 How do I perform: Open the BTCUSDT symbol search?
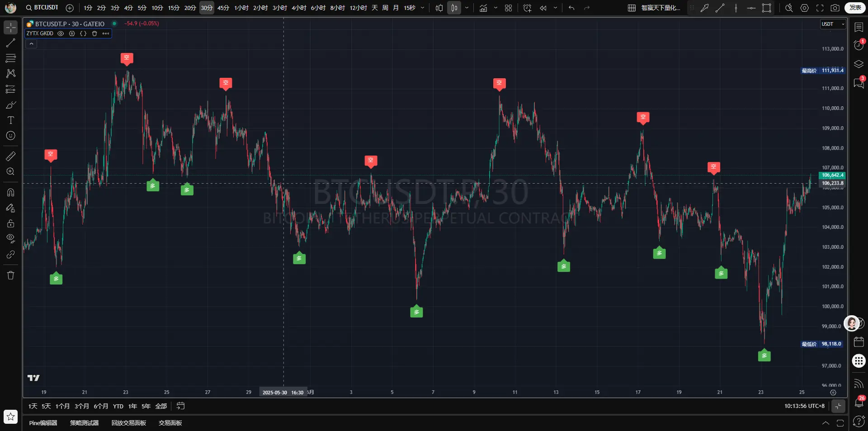(42, 8)
